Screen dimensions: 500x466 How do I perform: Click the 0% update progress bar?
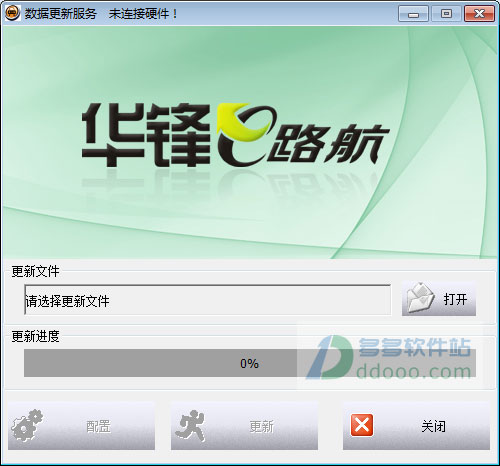point(250,363)
